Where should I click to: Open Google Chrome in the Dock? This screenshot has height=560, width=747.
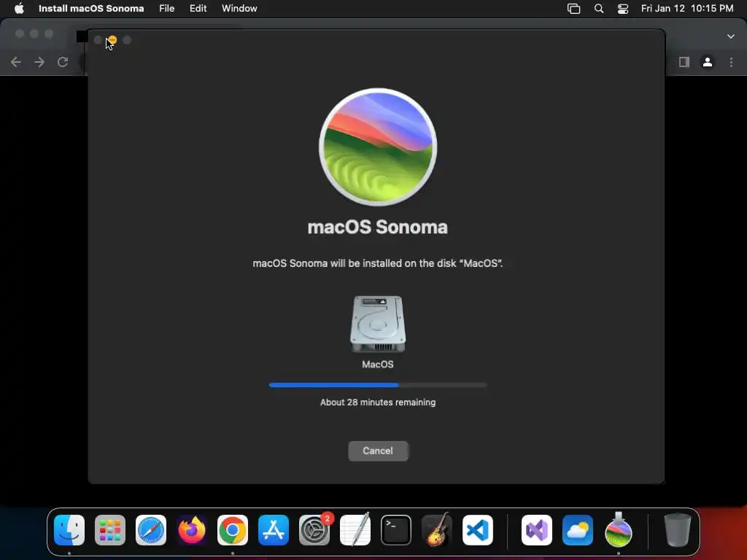(x=233, y=530)
